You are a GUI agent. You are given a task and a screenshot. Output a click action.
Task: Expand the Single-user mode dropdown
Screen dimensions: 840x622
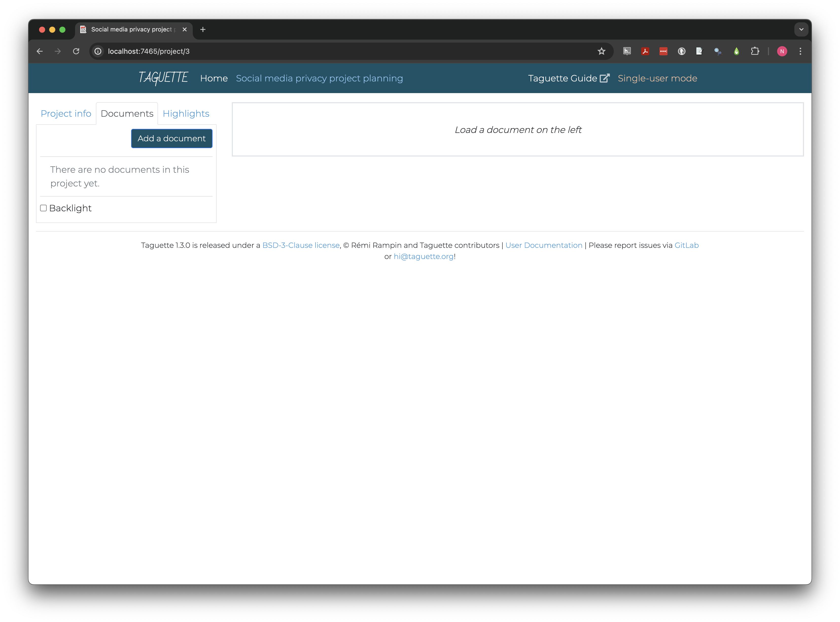(658, 78)
